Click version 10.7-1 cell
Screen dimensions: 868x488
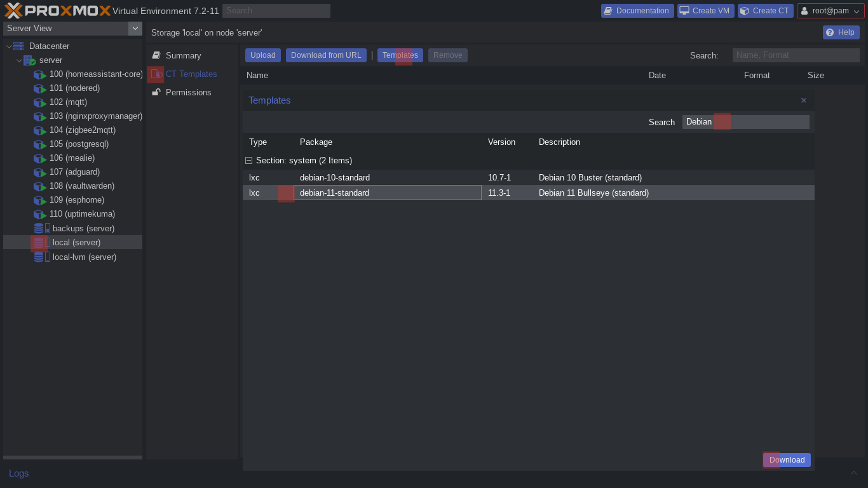click(x=499, y=177)
